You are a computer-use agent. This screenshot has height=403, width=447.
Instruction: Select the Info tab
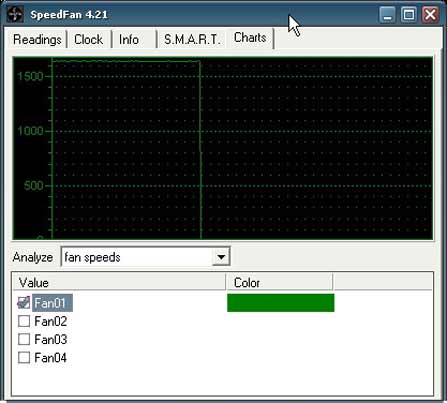tap(134, 39)
